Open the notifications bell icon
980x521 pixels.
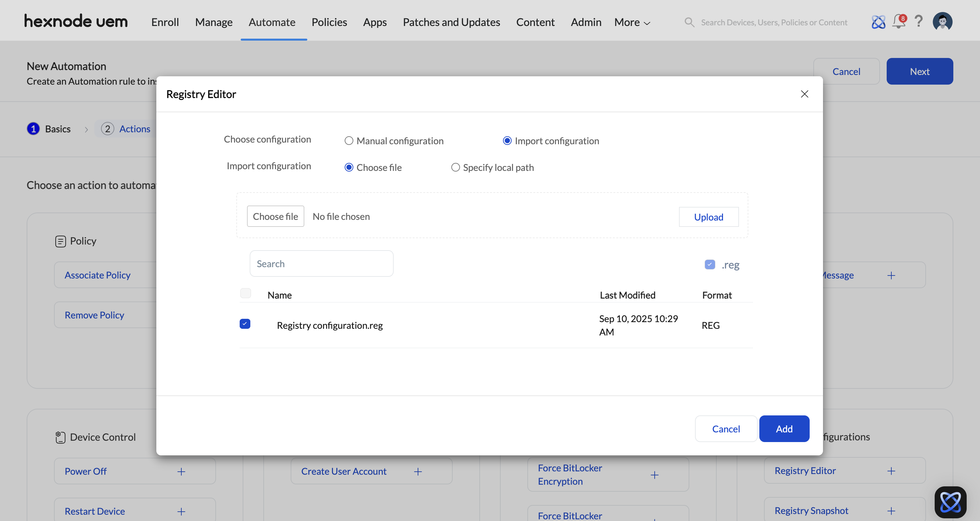[x=899, y=22]
